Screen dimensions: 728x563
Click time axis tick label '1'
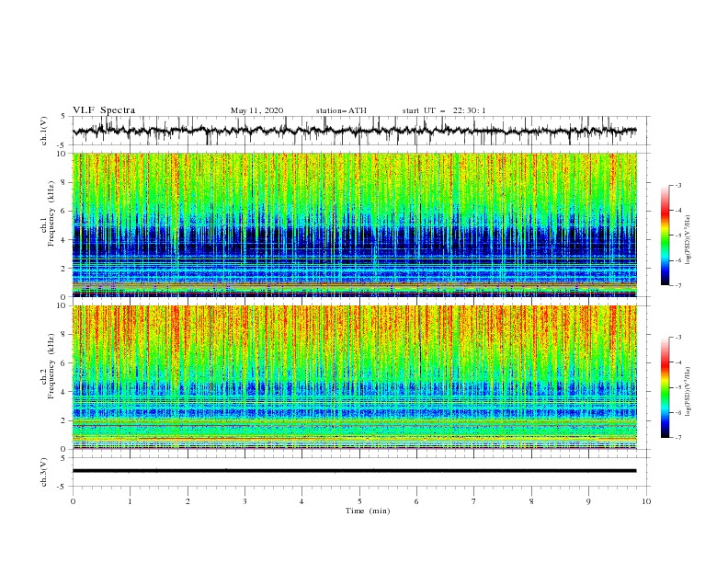pos(130,501)
